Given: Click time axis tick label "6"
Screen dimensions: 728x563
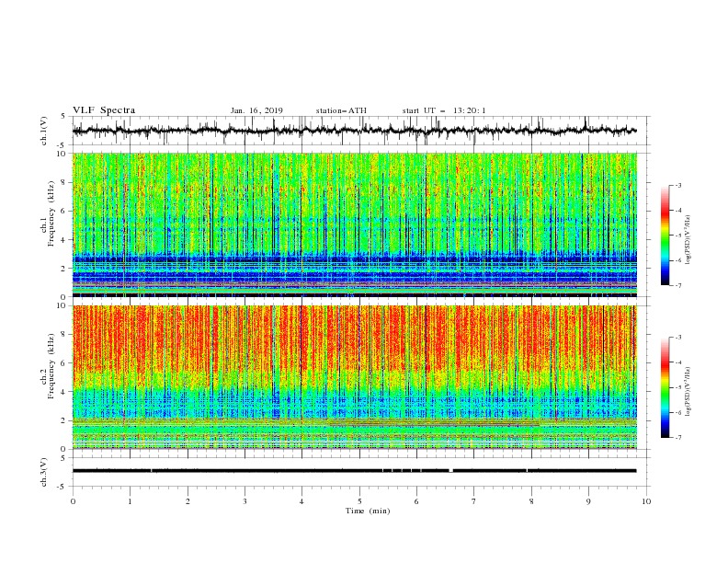Looking at the screenshot, I should (x=416, y=501).
